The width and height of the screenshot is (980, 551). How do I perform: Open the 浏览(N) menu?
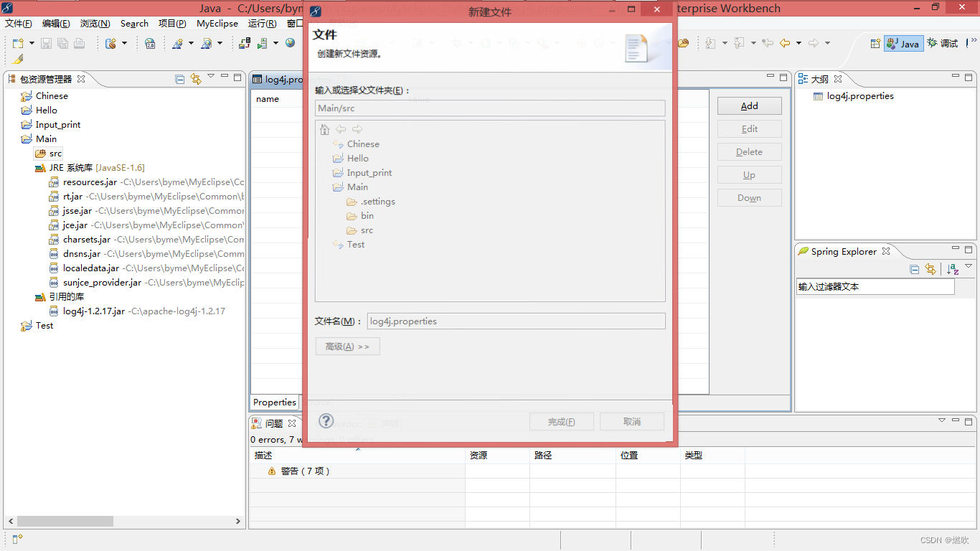click(95, 24)
